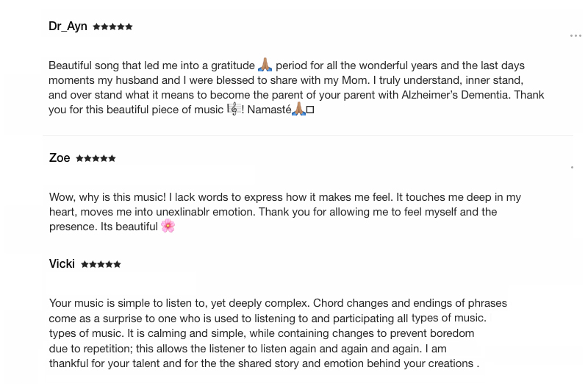The image size is (588, 384).
Task: Click the small square symbol ending Dr_Ayn's review
Action: click(310, 110)
